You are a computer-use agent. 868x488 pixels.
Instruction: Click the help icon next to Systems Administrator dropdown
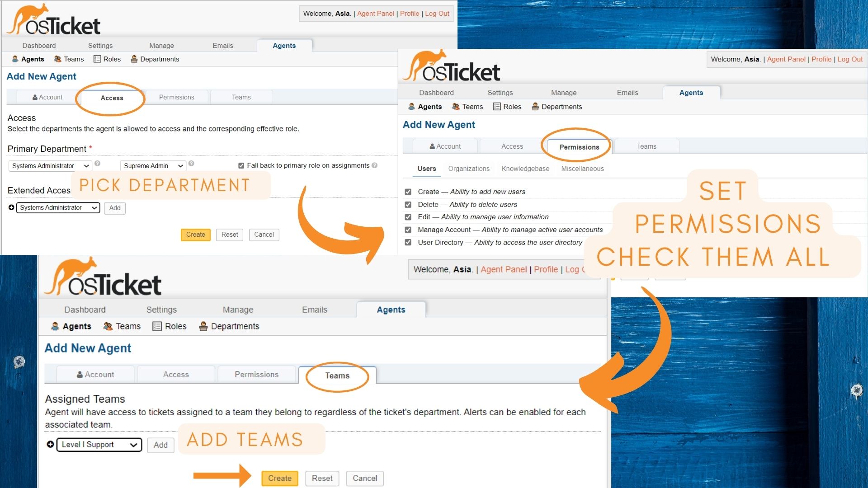pos(97,164)
